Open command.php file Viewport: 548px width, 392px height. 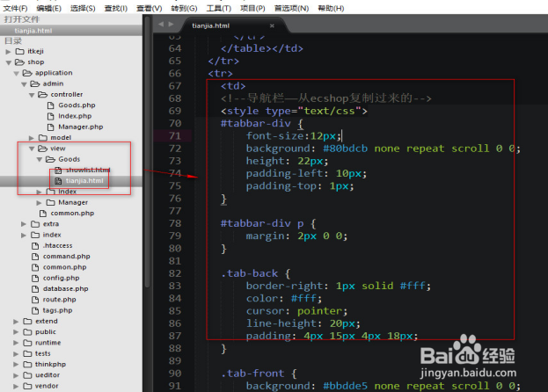click(66, 257)
